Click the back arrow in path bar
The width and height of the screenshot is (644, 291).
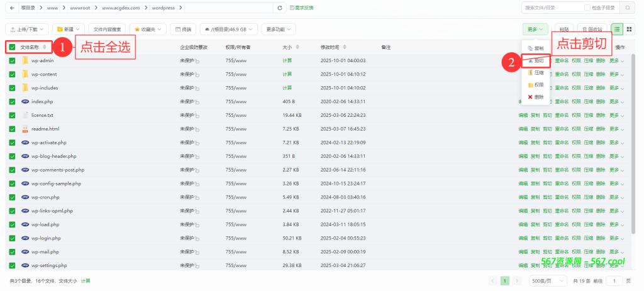coord(12,8)
